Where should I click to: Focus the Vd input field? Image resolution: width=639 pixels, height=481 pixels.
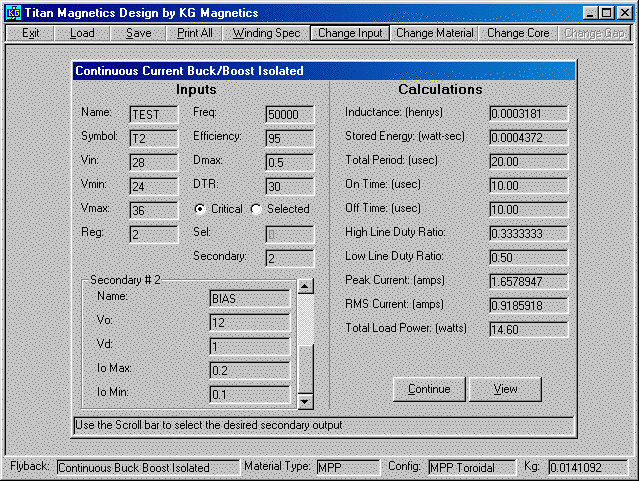(250, 347)
